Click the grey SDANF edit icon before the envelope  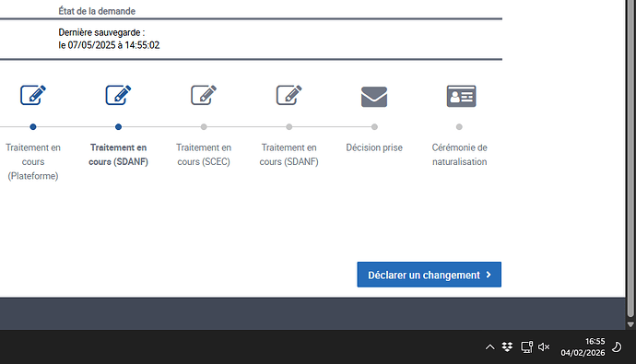tap(289, 95)
